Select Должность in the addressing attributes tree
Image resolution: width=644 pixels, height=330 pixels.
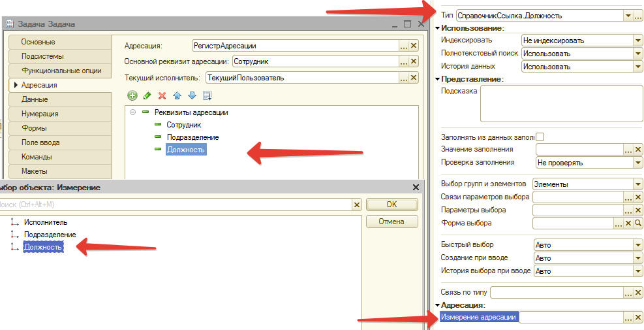186,150
